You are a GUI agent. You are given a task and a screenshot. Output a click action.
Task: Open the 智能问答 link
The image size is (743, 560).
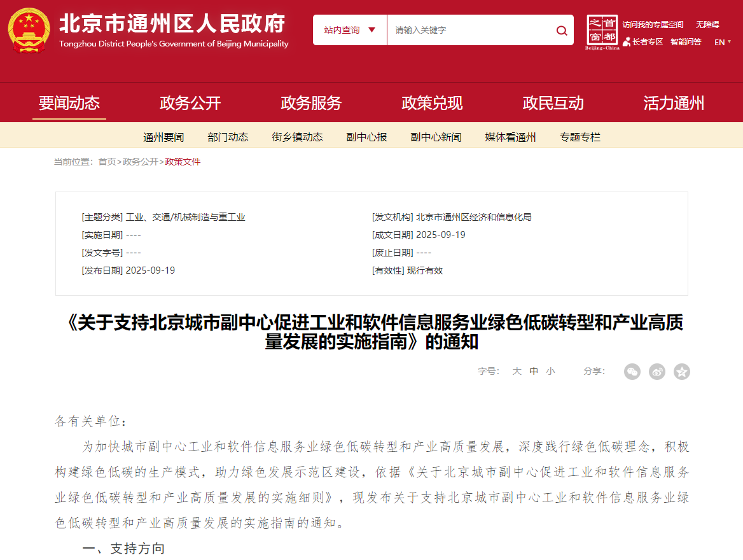686,42
